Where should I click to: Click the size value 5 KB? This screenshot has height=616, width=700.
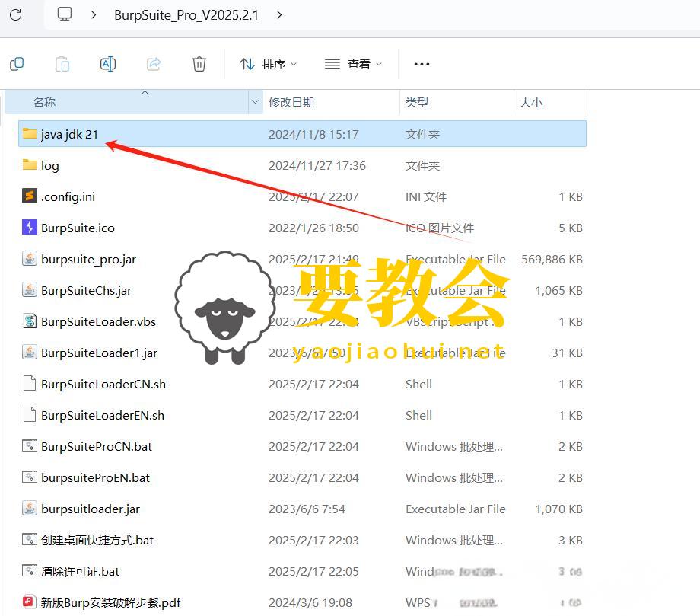[571, 228]
